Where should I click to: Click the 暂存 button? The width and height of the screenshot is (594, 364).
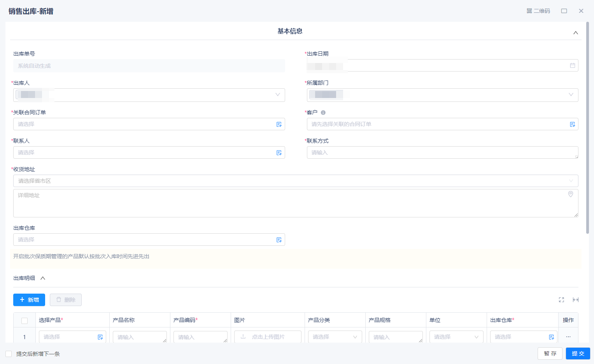pos(550,353)
